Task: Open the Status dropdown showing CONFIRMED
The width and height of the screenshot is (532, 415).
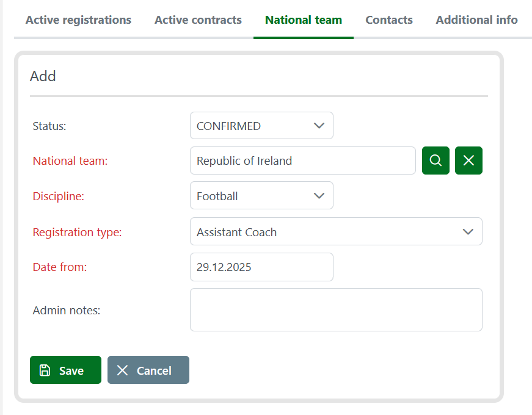Action: tap(261, 126)
